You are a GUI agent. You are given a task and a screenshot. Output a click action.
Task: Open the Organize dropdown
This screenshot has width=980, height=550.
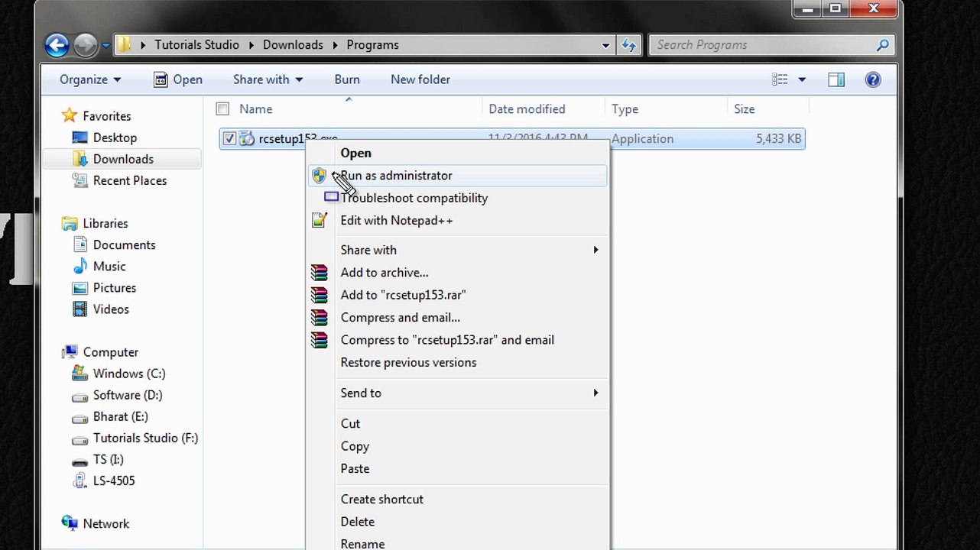tap(90, 79)
